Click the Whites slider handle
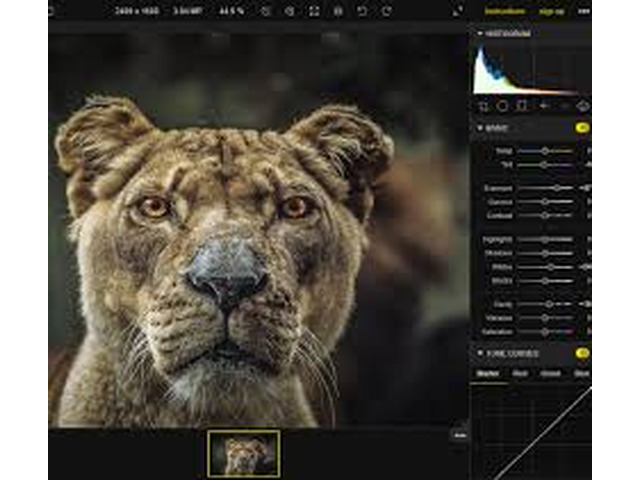Image resolution: width=640 pixels, height=480 pixels. click(551, 267)
